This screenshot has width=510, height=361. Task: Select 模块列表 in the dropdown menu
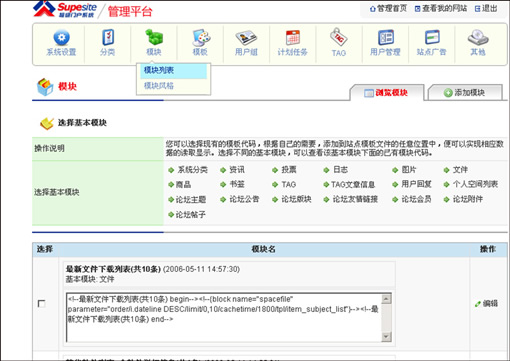click(x=173, y=71)
